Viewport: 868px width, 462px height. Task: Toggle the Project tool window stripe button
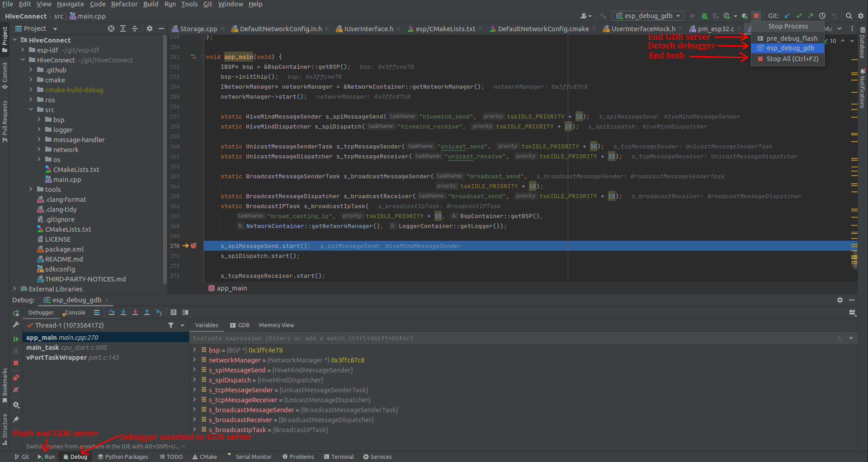(x=5, y=39)
